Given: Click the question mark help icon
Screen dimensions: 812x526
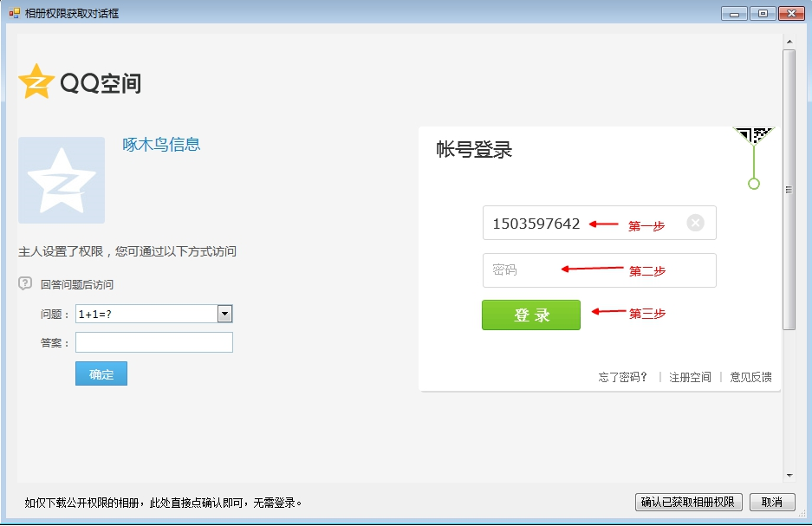Looking at the screenshot, I should [x=25, y=283].
